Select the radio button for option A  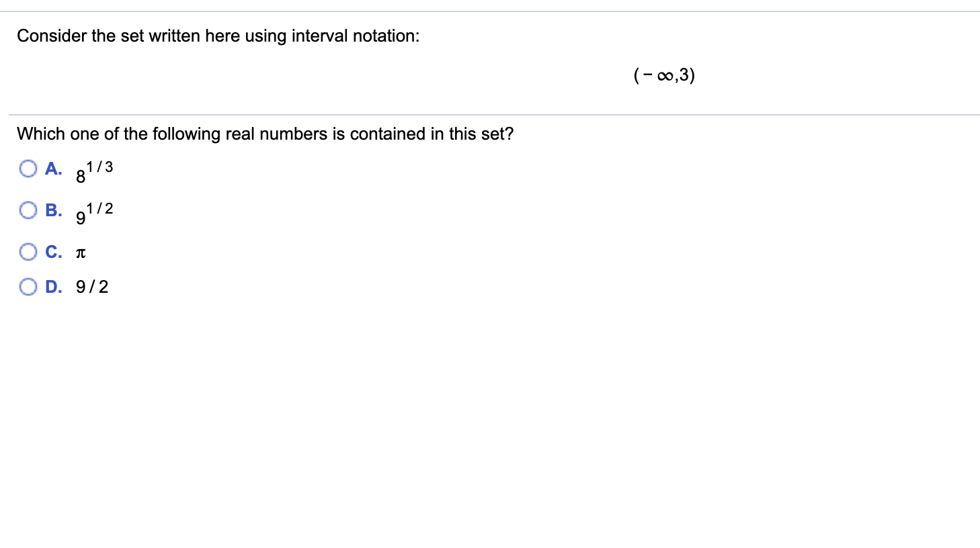pos(28,169)
